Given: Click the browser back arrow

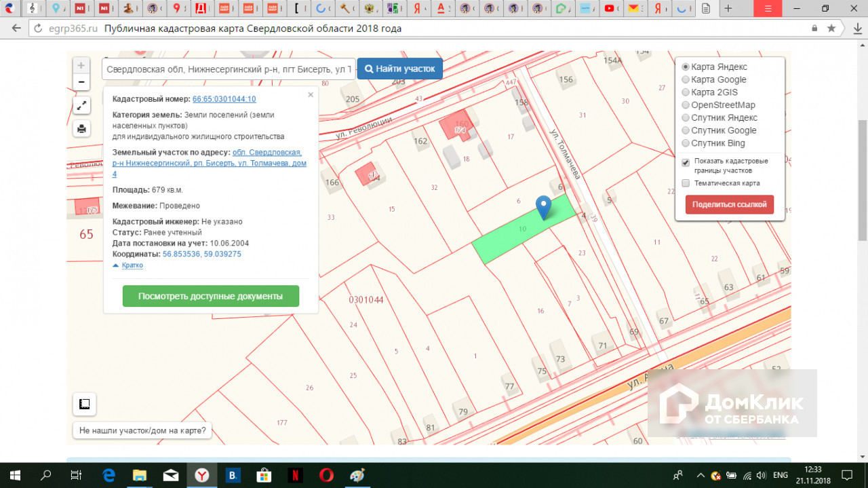Looking at the screenshot, I should pos(16,29).
